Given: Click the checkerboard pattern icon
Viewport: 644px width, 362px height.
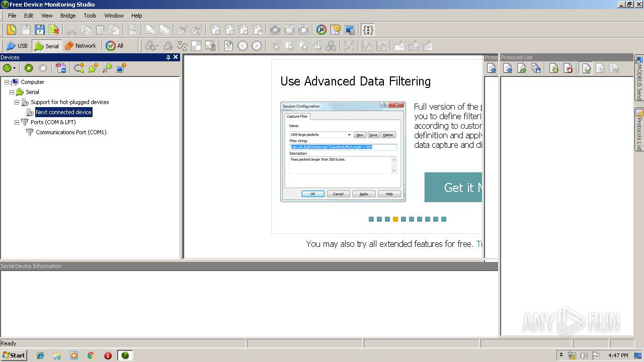Looking at the screenshot, I should [196, 46].
